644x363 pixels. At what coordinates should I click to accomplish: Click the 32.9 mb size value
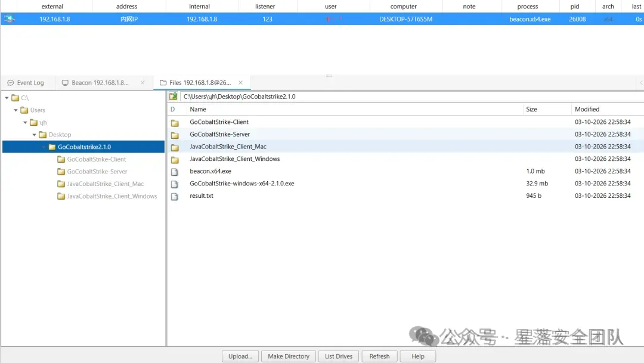click(537, 184)
